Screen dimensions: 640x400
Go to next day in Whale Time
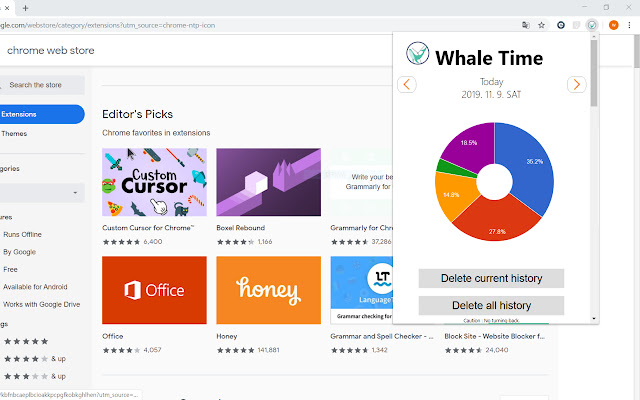click(x=576, y=84)
